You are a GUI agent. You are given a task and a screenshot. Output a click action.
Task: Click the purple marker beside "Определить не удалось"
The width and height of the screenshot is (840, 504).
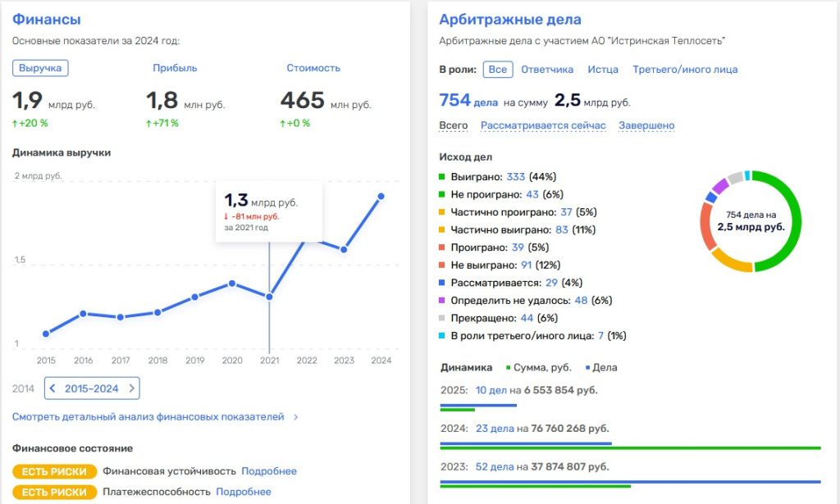443,301
